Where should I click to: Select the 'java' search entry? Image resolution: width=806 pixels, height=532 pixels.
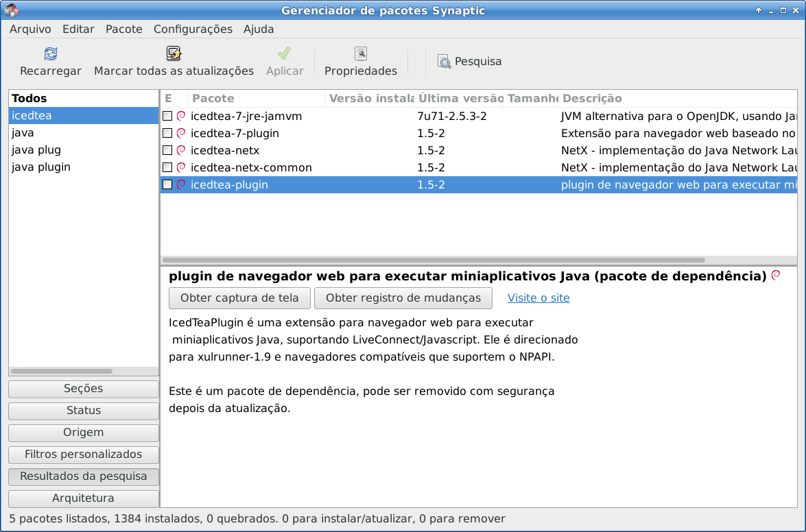coord(83,132)
